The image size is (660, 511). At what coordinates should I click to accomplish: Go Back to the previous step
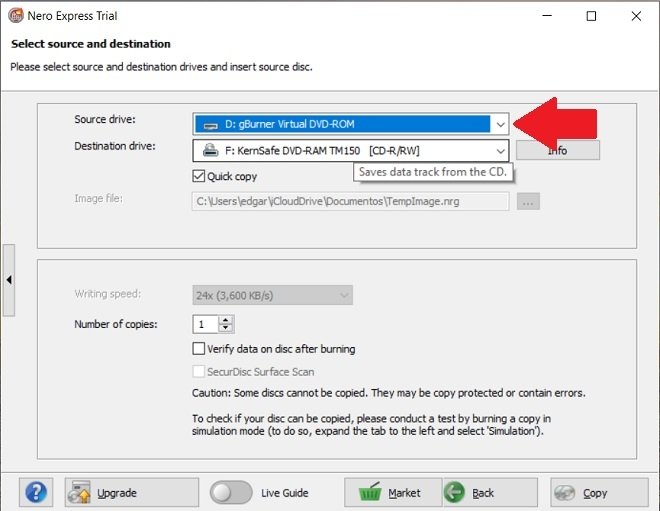490,492
